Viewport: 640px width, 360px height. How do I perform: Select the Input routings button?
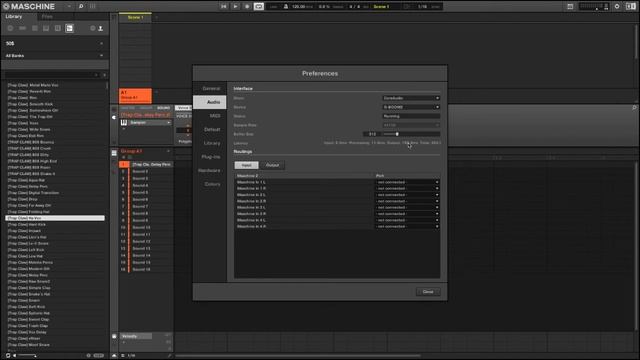pos(247,165)
